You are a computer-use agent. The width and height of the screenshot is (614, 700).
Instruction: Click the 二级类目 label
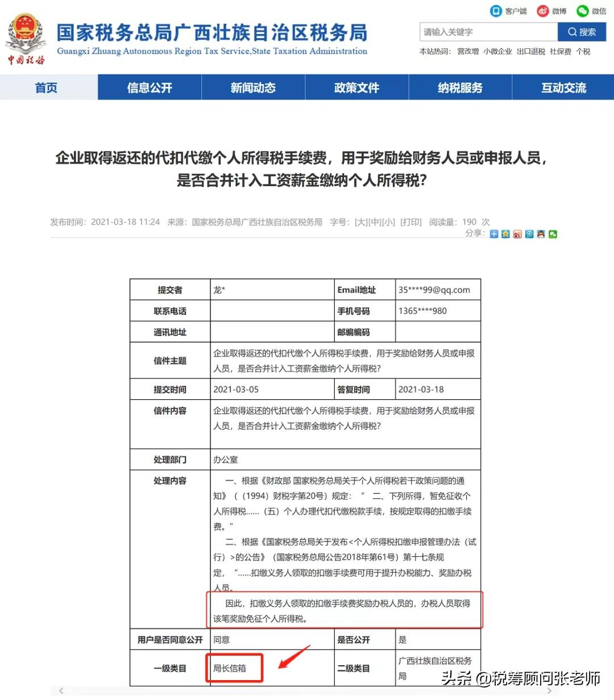(x=354, y=668)
